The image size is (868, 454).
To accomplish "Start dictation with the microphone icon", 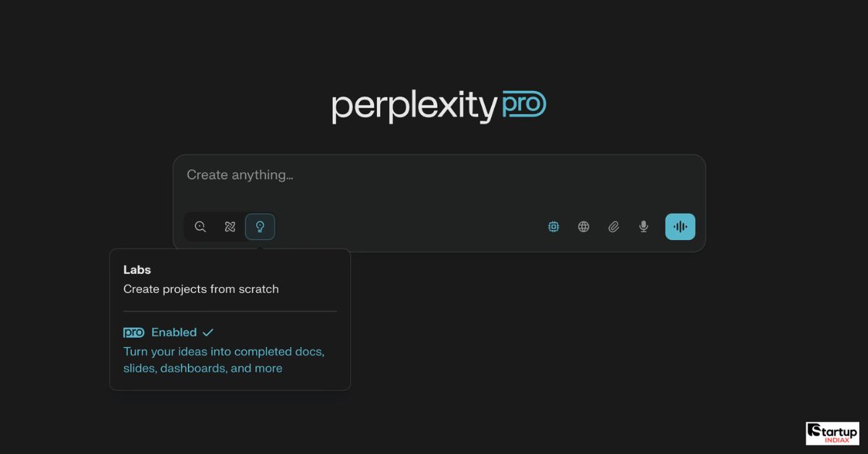I will click(x=644, y=227).
